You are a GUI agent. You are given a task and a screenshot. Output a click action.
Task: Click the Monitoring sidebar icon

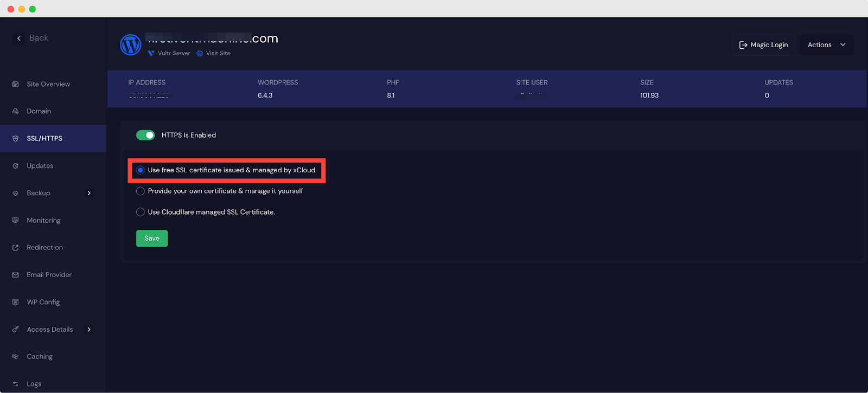(15, 220)
